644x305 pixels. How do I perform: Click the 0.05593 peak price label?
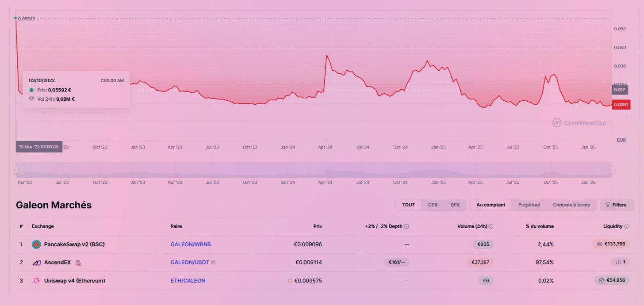tap(27, 19)
